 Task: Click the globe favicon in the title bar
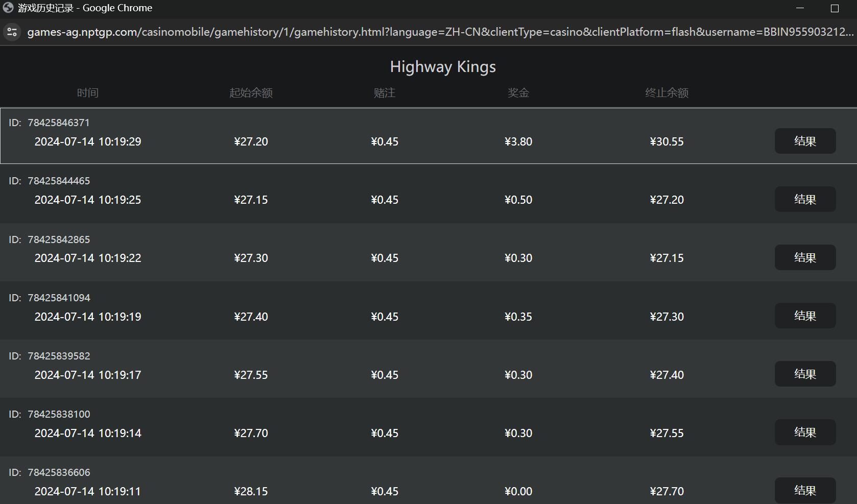point(8,8)
